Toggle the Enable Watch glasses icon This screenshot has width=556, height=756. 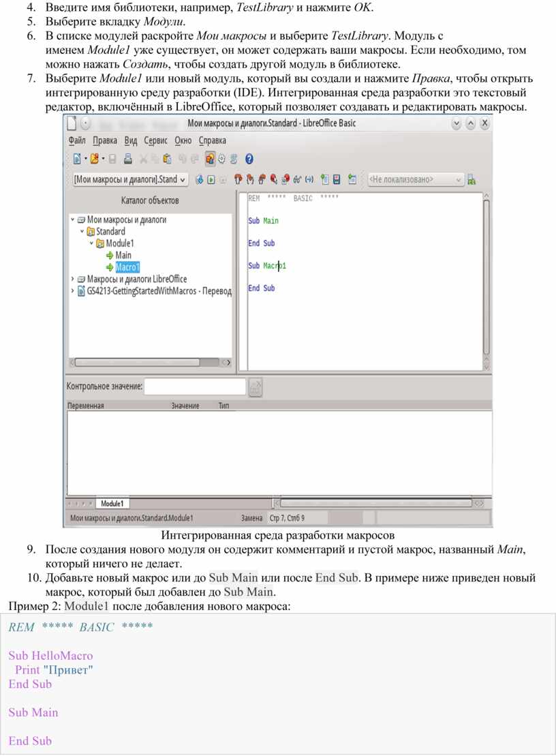pos(297,179)
